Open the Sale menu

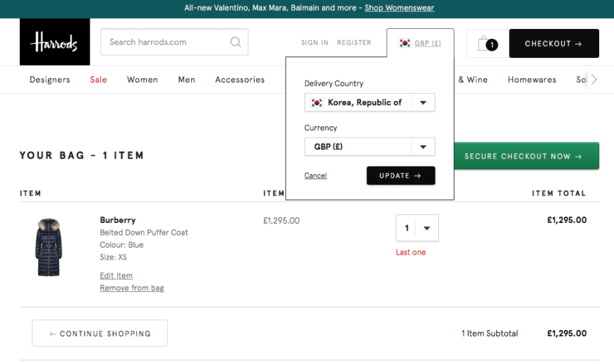point(98,80)
